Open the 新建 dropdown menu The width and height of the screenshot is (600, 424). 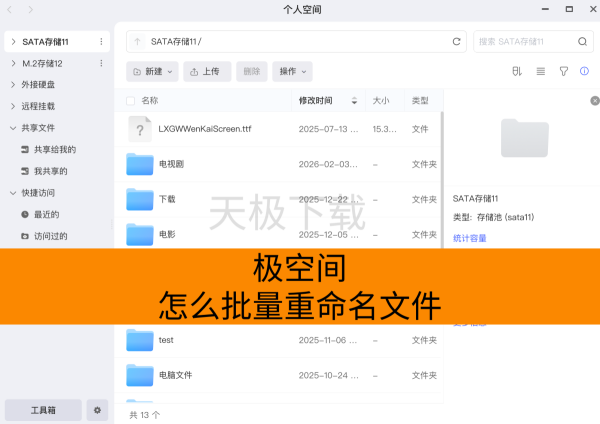pos(153,72)
